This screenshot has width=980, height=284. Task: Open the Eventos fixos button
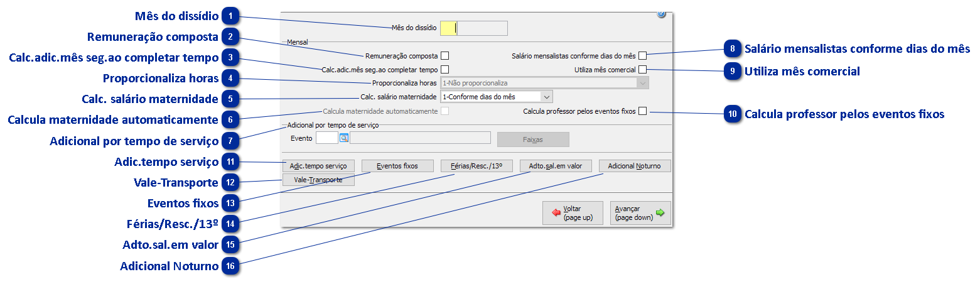click(397, 166)
